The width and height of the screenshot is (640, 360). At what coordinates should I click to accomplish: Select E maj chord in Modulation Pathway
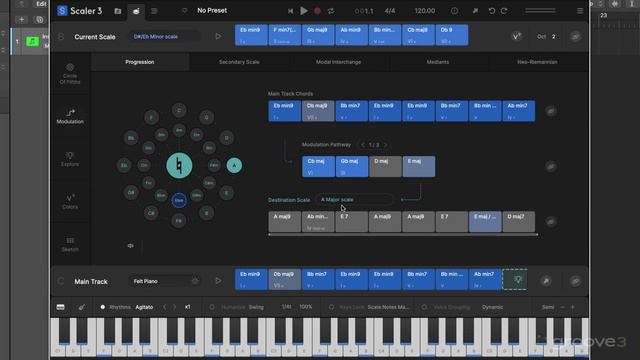tap(419, 167)
